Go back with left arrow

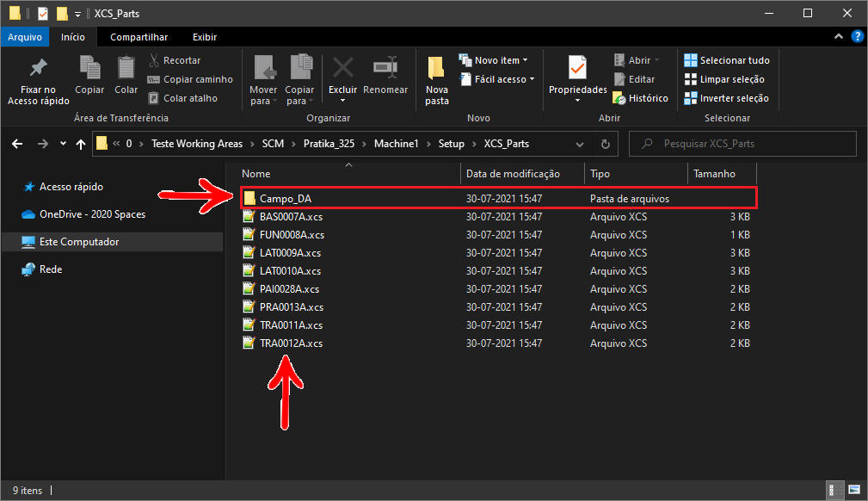pyautogui.click(x=17, y=144)
